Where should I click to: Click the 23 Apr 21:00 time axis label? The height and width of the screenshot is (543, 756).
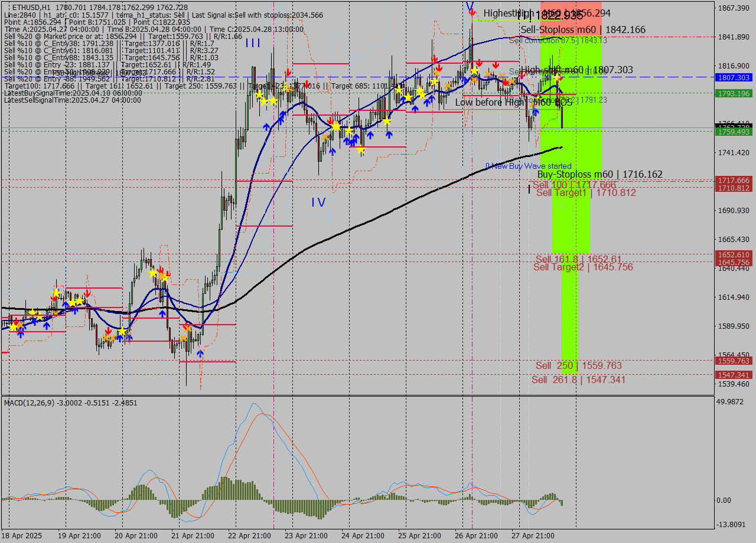pos(306,535)
